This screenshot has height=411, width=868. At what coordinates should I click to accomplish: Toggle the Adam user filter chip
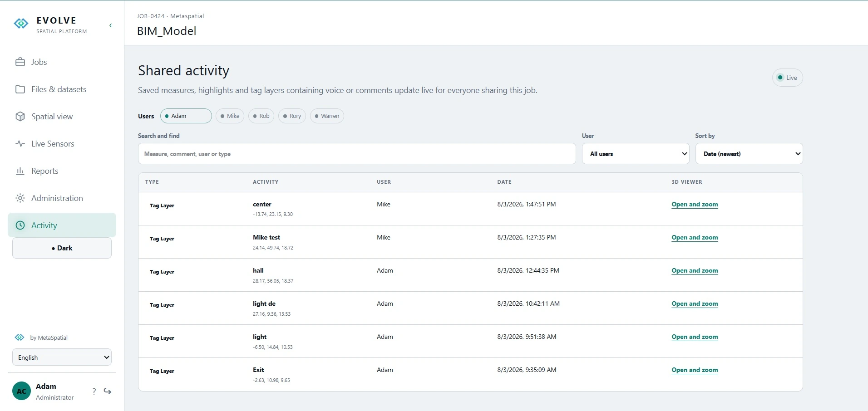[x=186, y=116]
